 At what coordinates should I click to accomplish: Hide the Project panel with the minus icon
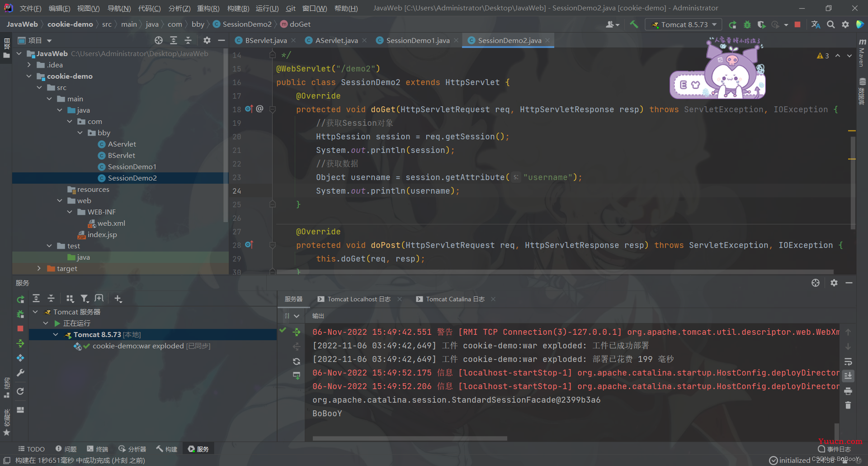222,40
